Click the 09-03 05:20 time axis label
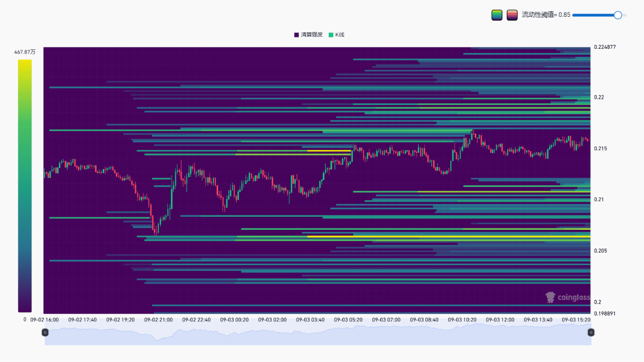The width and height of the screenshot is (644, 362). pyautogui.click(x=348, y=320)
